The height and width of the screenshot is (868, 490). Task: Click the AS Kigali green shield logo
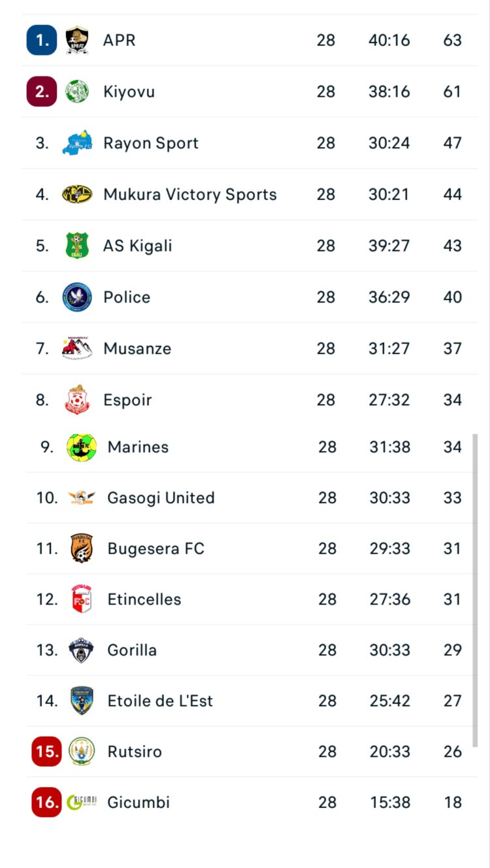tap(77, 246)
